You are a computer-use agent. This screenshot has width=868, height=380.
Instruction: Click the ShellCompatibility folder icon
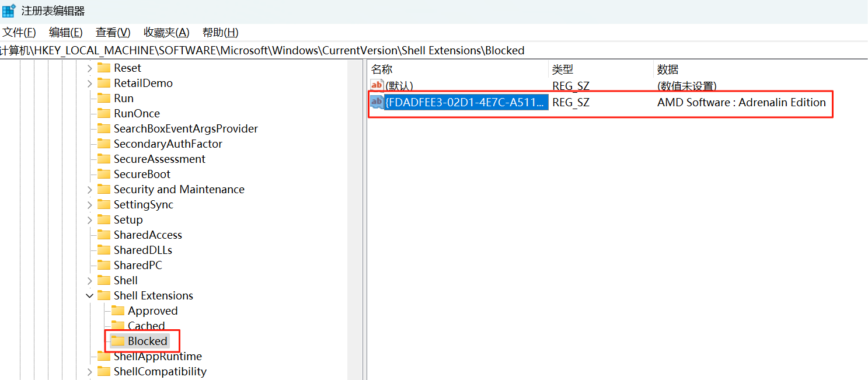[104, 371]
